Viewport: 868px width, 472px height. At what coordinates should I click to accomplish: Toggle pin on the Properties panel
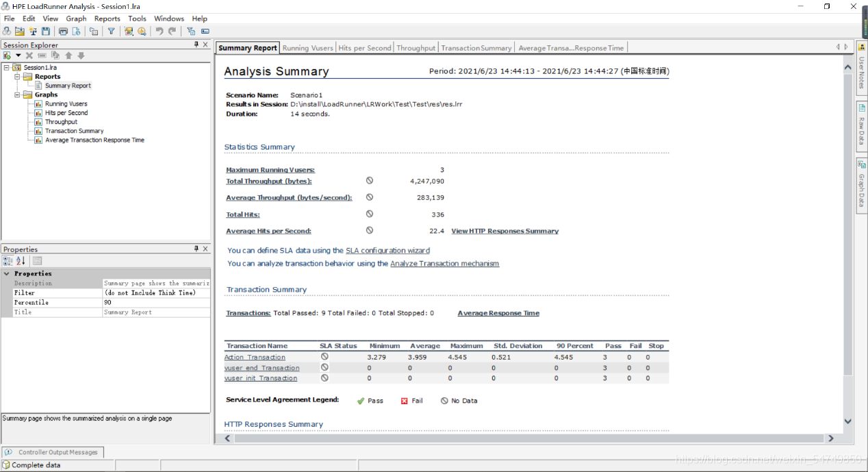(x=196, y=249)
